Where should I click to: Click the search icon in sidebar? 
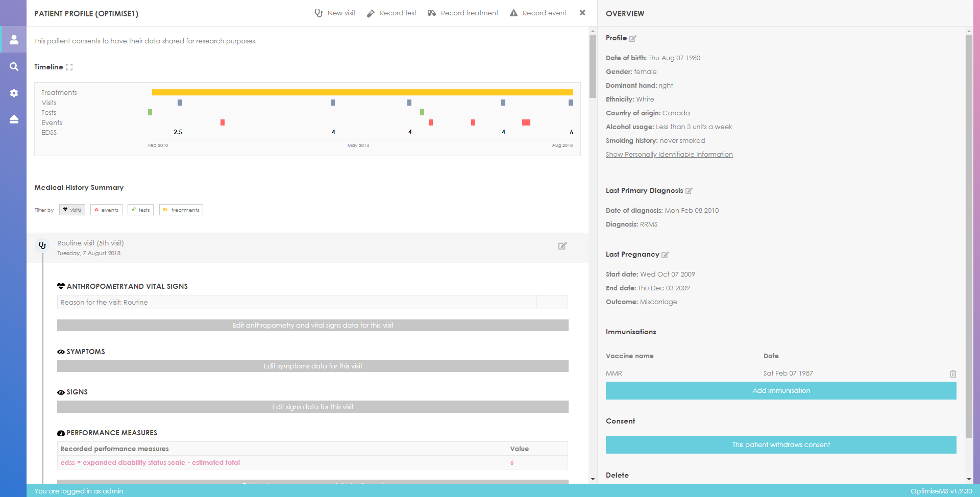14,67
